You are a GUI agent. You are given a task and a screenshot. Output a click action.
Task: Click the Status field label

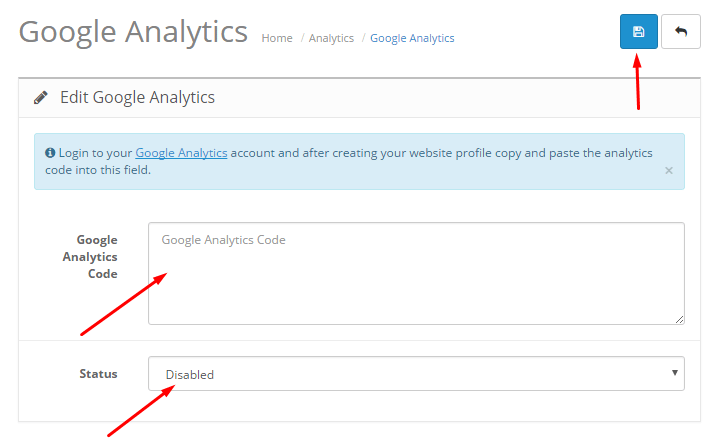click(98, 374)
